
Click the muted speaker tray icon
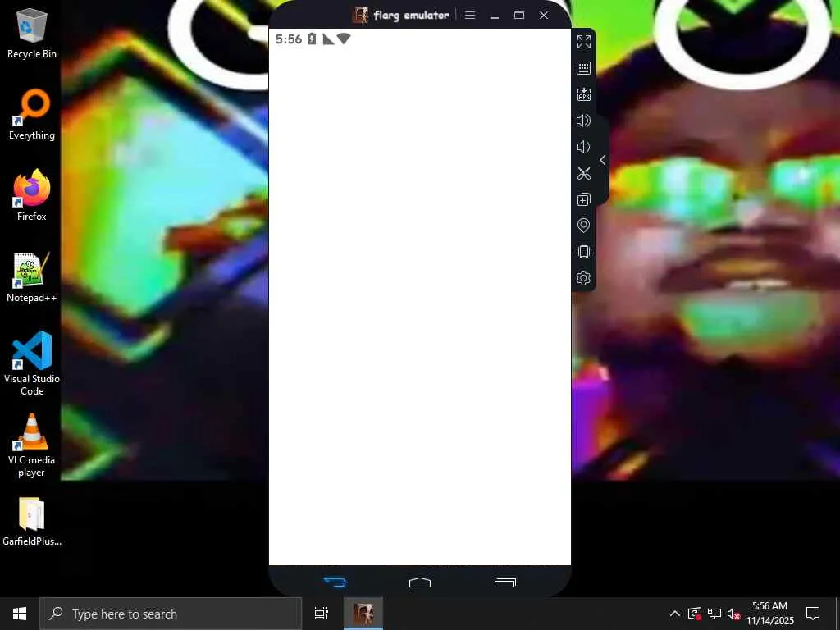733,614
